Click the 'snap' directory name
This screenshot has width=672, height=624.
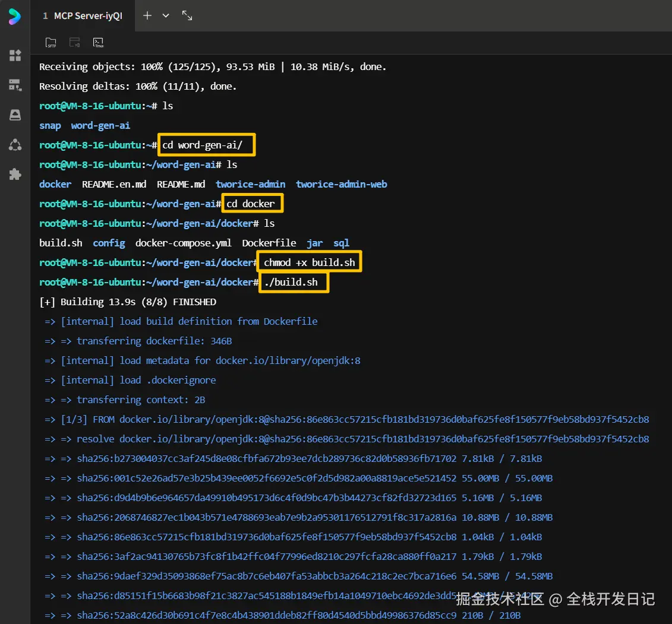(x=50, y=125)
